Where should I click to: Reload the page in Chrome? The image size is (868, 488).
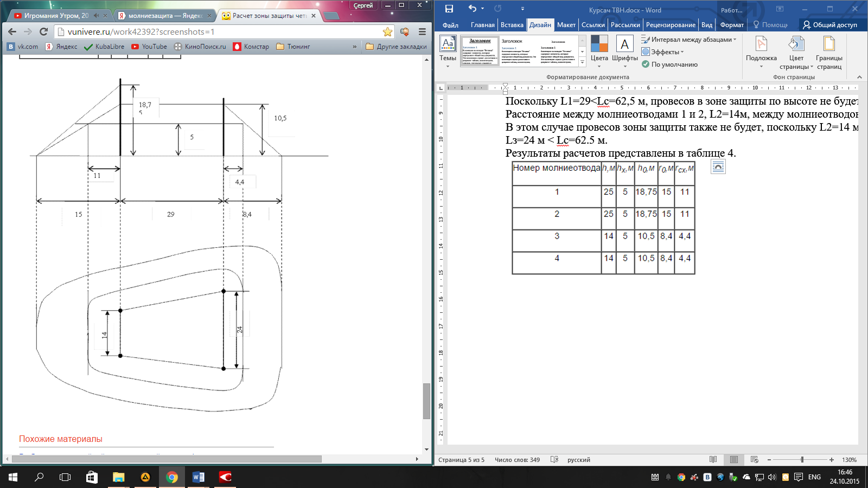click(44, 32)
